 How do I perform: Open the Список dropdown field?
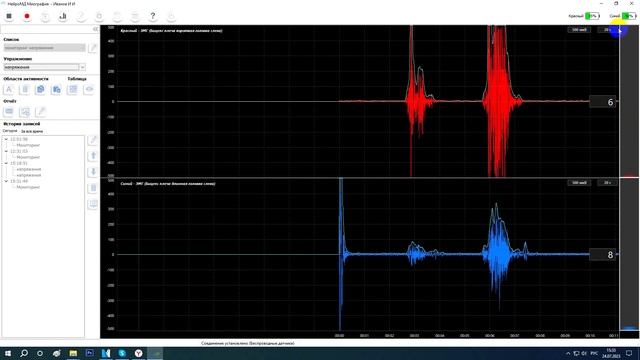(x=44, y=48)
